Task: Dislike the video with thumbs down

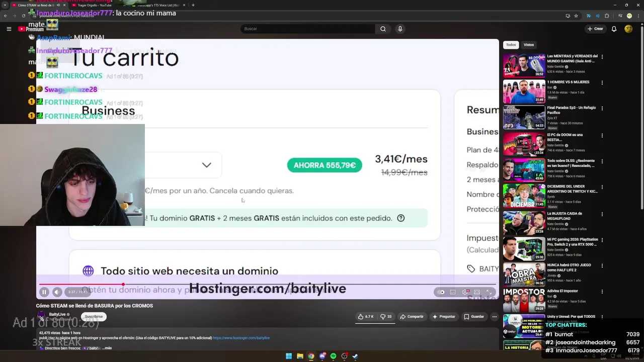Action: (386, 317)
